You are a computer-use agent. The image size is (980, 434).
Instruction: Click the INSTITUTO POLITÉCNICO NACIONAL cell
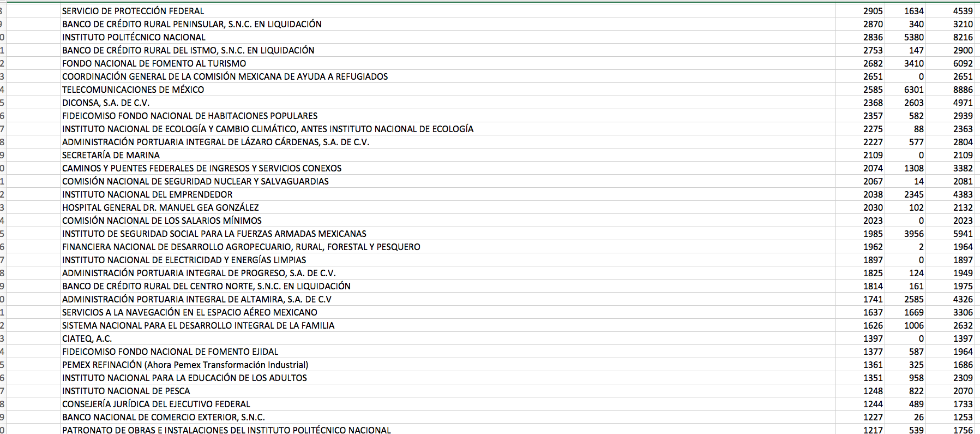point(134,37)
